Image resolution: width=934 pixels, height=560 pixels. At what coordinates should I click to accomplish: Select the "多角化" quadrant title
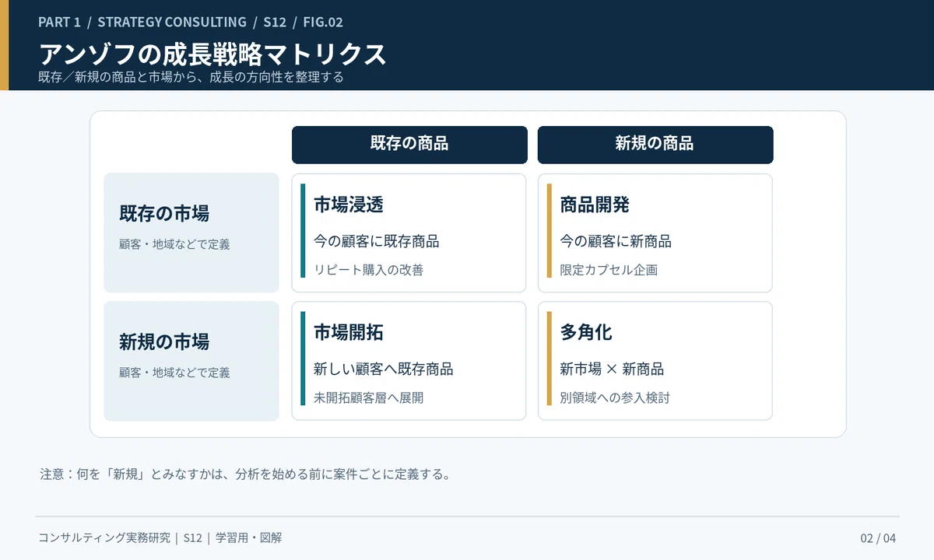click(x=586, y=333)
